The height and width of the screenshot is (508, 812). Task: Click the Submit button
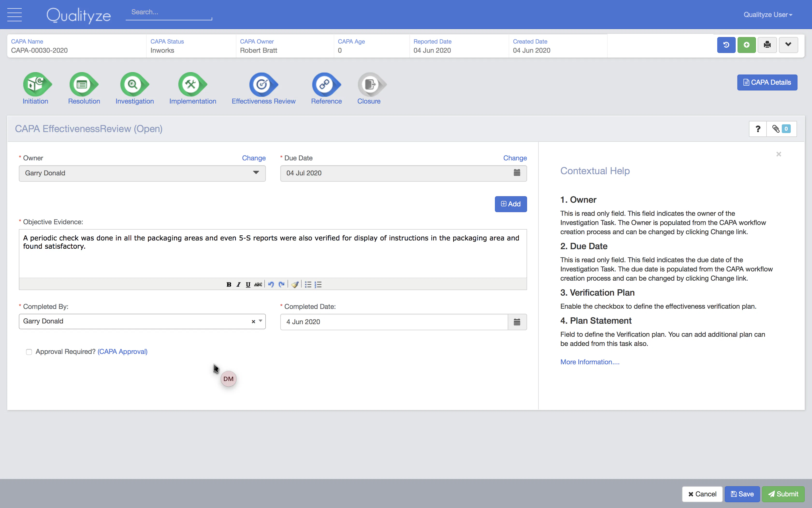[783, 494]
